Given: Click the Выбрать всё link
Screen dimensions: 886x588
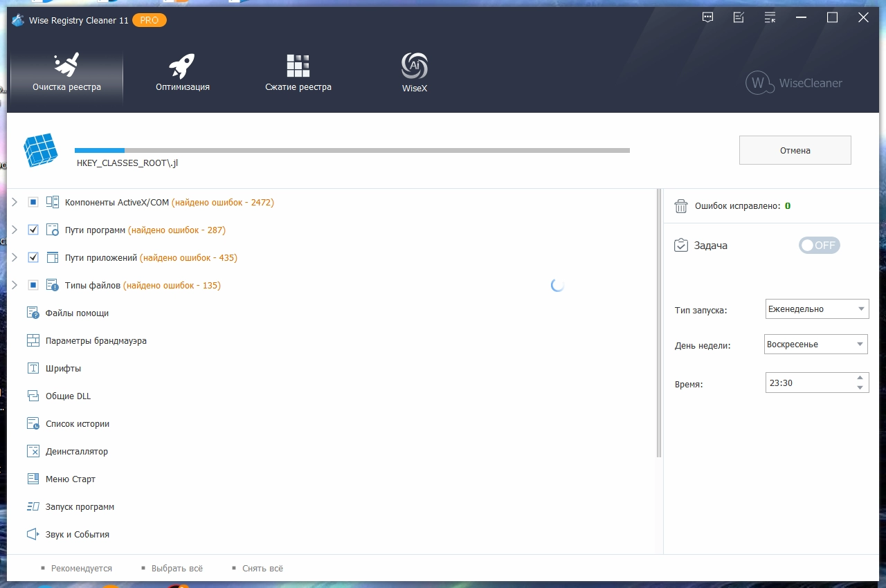Looking at the screenshot, I should tap(177, 569).
